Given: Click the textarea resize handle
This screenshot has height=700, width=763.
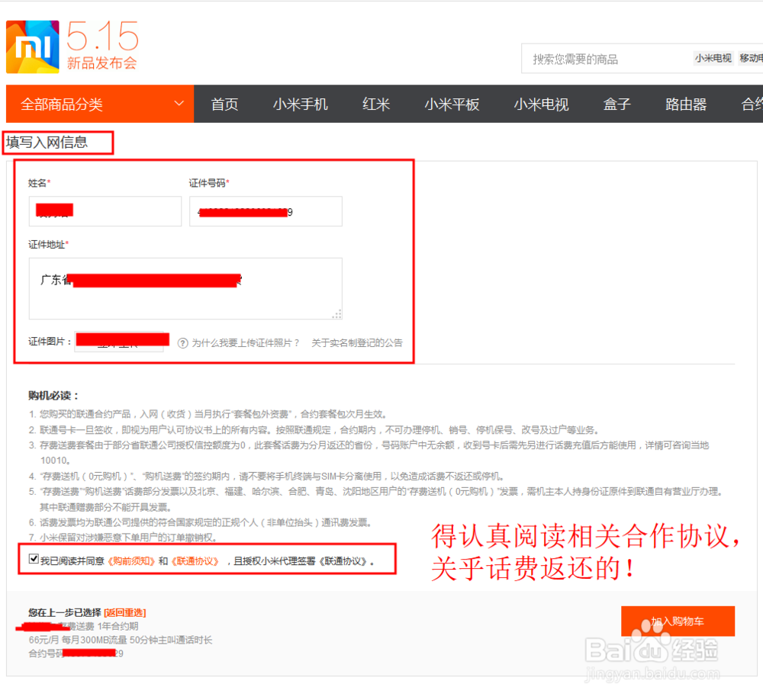Looking at the screenshot, I should pos(337,314).
